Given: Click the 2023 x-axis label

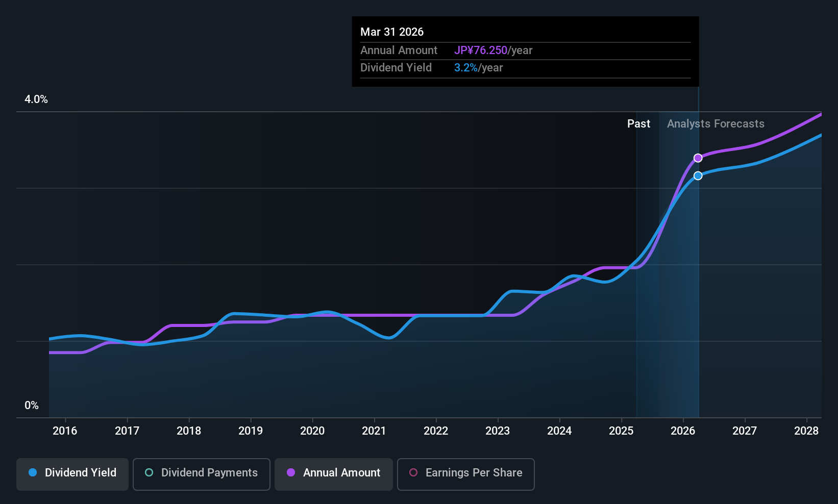Looking at the screenshot, I should pos(498,431).
